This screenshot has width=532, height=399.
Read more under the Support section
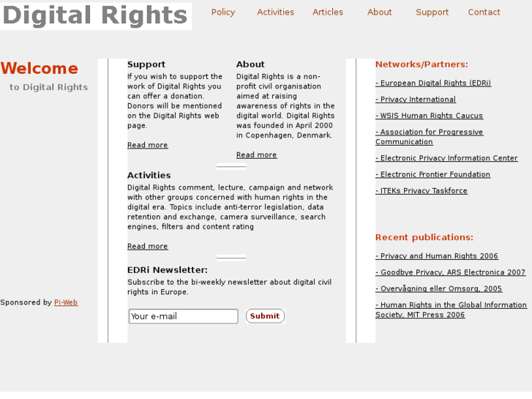(x=148, y=145)
